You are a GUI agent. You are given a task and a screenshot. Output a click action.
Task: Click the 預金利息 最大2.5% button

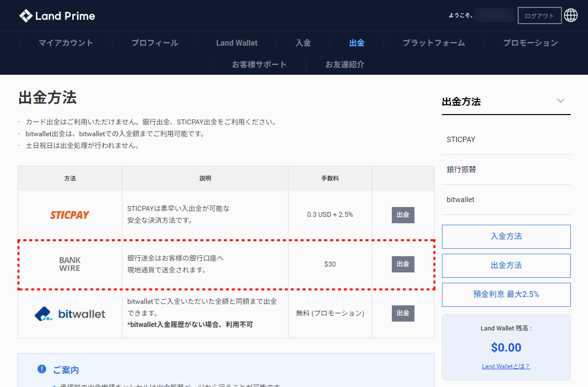[506, 295]
